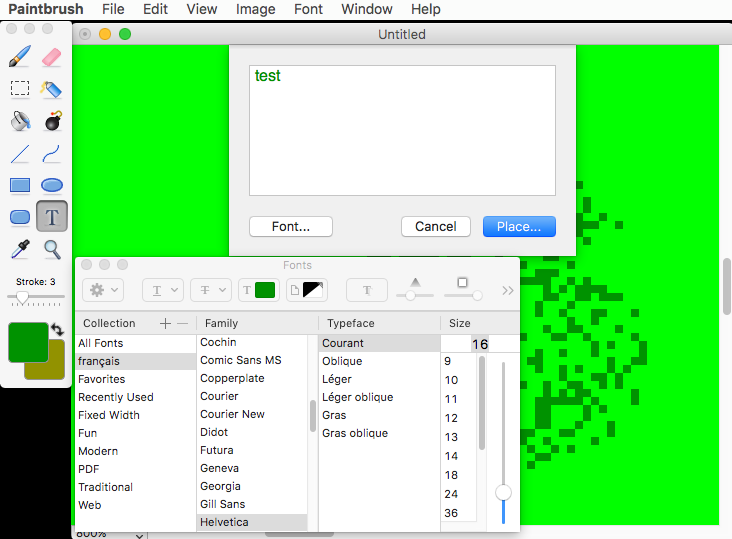Click the Zoom magnifier tool
This screenshot has width=732, height=539.
click(52, 249)
